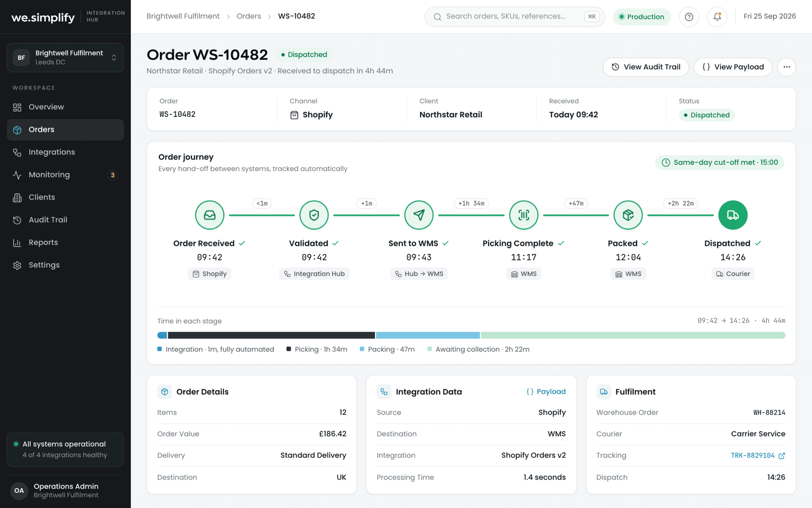Click the external link icon beside TRK-8829104
Image resolution: width=812 pixels, height=508 pixels.
point(782,456)
